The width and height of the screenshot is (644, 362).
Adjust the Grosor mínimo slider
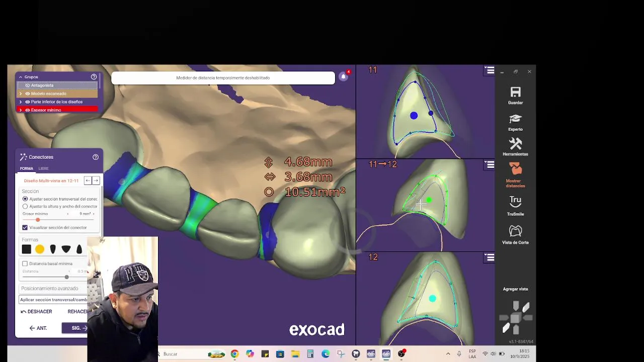38,220
